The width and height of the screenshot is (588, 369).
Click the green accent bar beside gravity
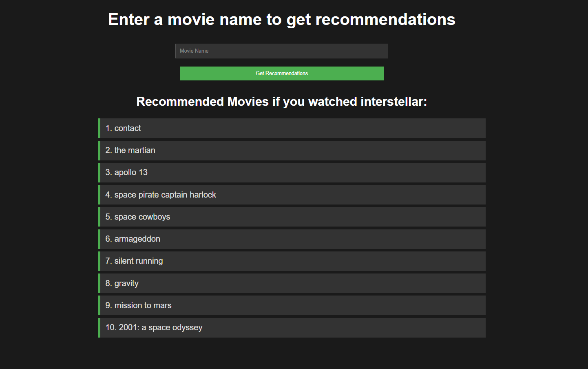click(x=99, y=283)
